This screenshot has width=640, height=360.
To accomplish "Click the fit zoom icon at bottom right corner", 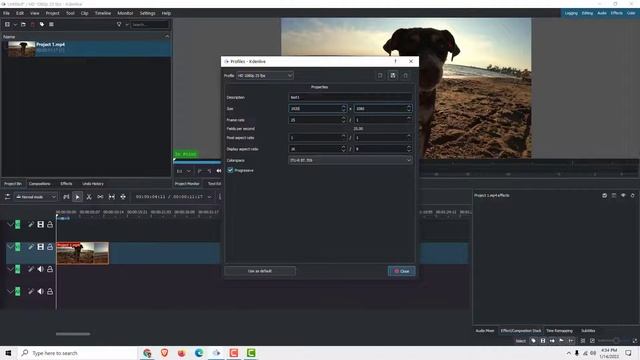I will tap(635, 340).
